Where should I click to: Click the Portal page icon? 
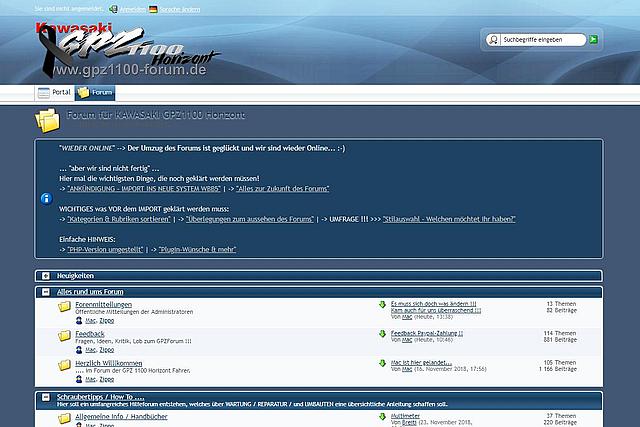point(43,93)
